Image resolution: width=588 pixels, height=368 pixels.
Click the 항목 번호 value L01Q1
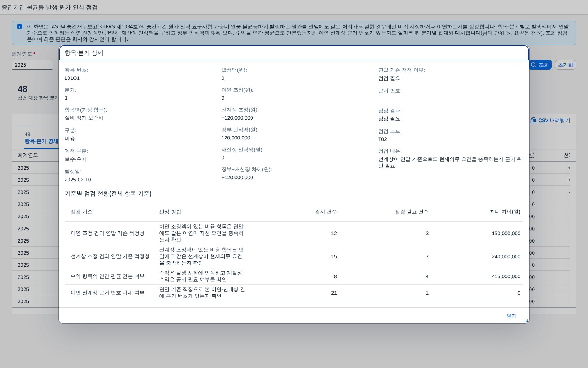72,78
